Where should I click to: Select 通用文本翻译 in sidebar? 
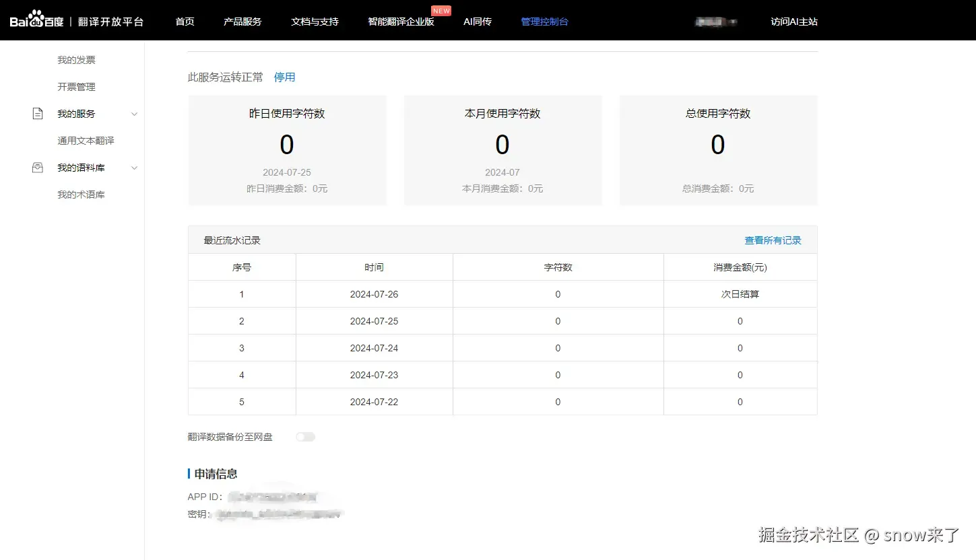pos(86,141)
